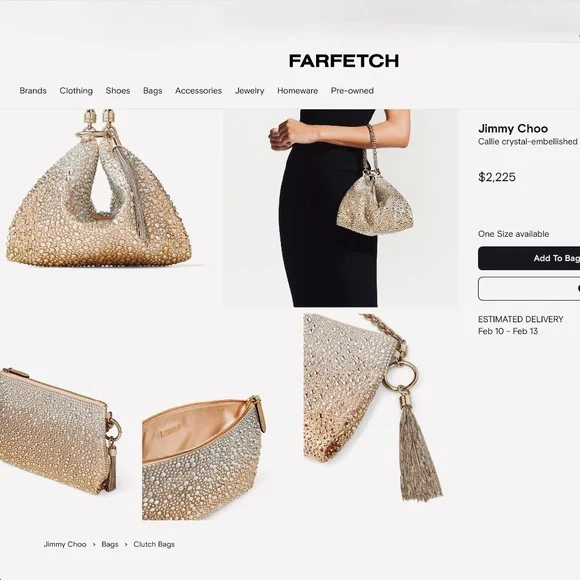Image resolution: width=580 pixels, height=580 pixels.
Task: Select the Homeware navigation item
Action: (298, 91)
